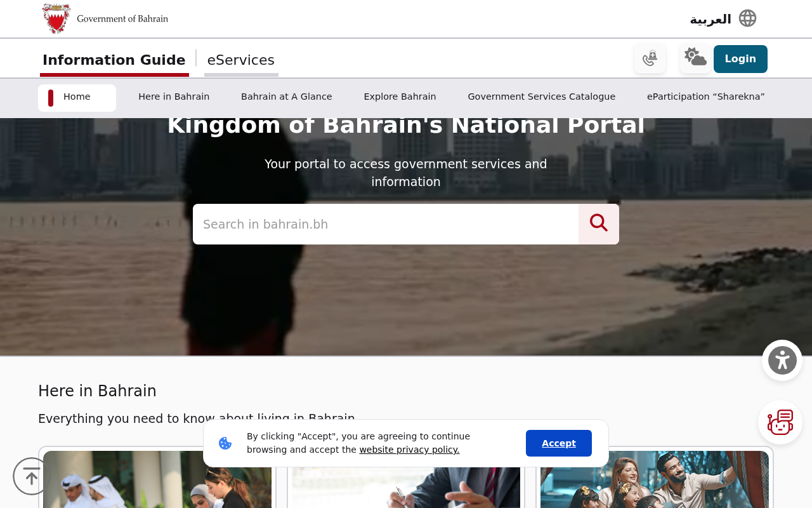Open the Here in Bahrain menu
Image resolution: width=812 pixels, height=508 pixels.
[174, 97]
